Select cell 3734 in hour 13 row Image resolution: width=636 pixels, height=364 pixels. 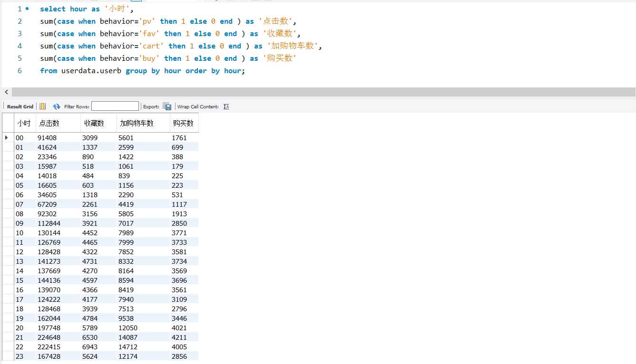(184, 261)
